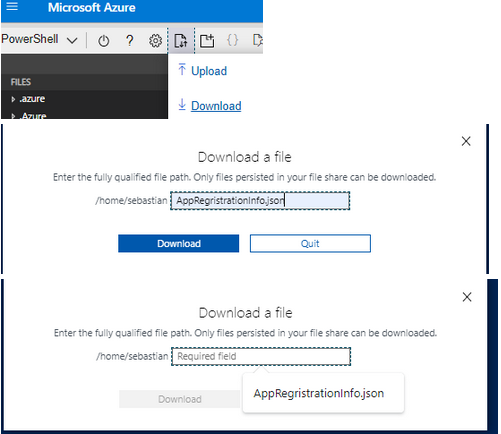Close the upper Download a file dialog

466,141
